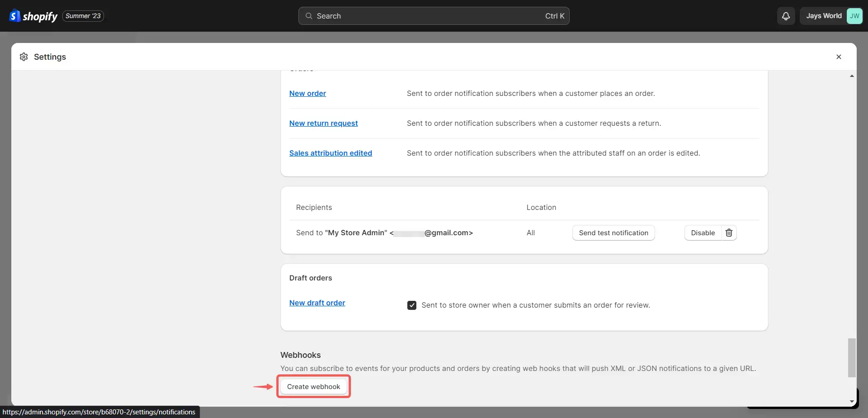
Task: Click the Recipients column label
Action: [314, 207]
